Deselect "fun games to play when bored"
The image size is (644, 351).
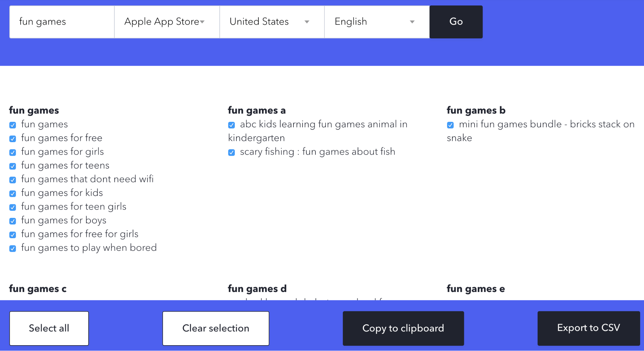click(13, 249)
